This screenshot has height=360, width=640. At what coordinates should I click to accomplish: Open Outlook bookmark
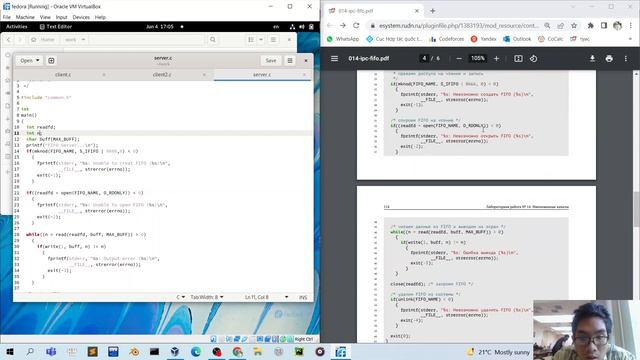click(x=517, y=39)
